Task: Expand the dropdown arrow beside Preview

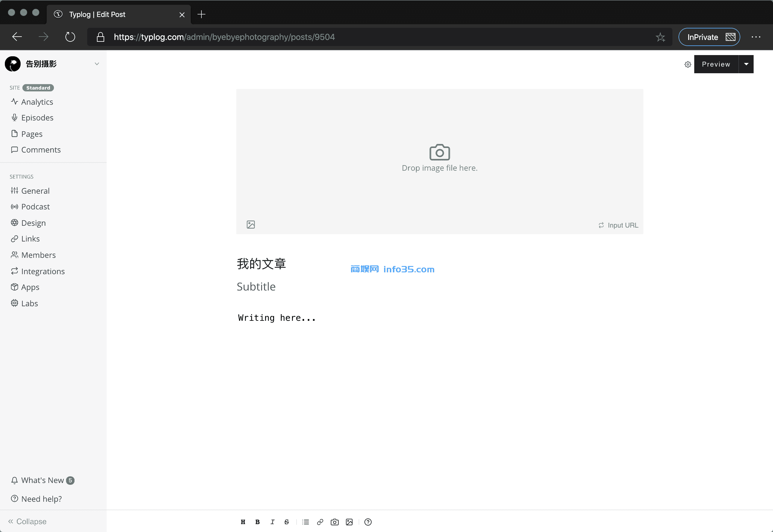Action: click(746, 64)
